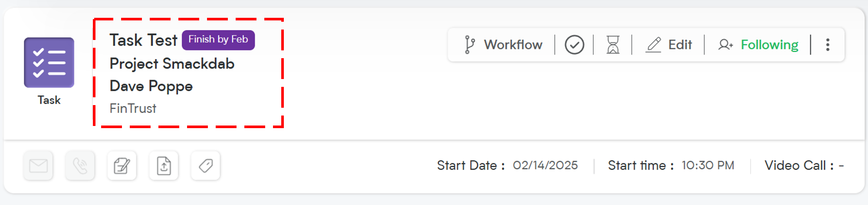Open the FinTrust company link
This screenshot has height=205, width=868.
(133, 109)
